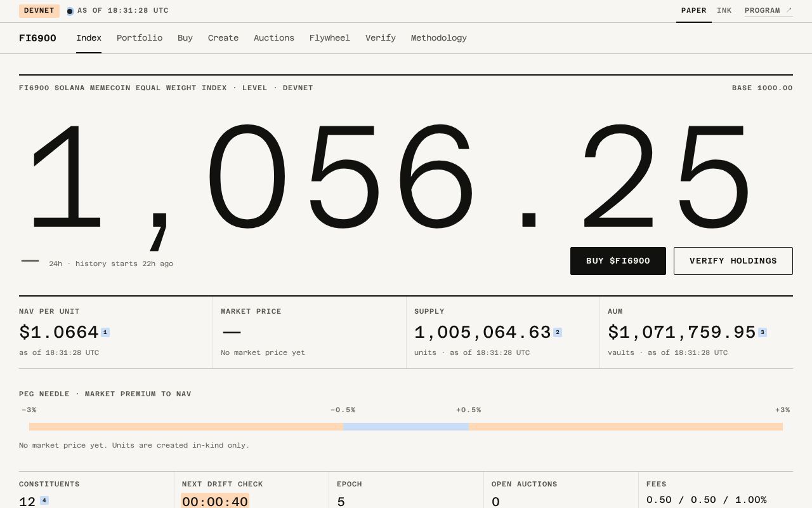The width and height of the screenshot is (812, 508).
Task: Open the Program external link arrow
Action: coord(789,10)
